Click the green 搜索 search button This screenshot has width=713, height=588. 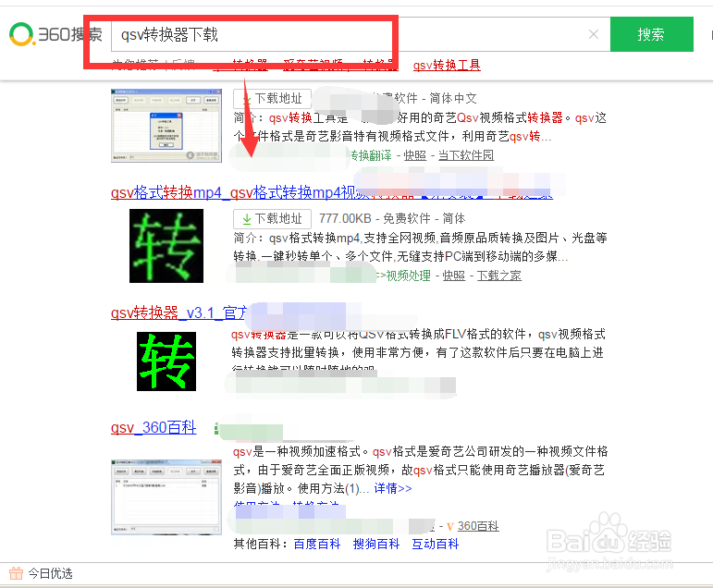tap(652, 34)
